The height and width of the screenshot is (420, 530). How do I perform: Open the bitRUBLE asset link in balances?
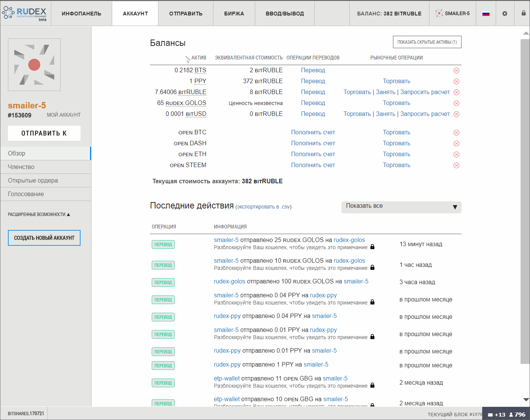(x=192, y=92)
